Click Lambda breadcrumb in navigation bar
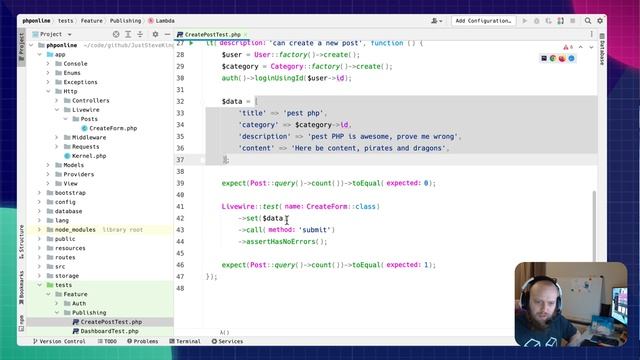The width and height of the screenshot is (640, 360). click(161, 20)
